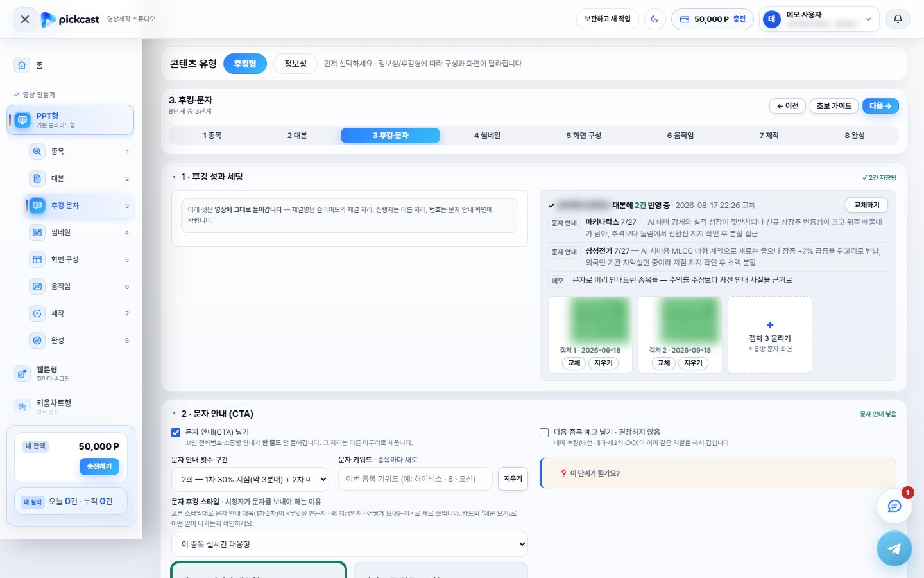
Task: Click the pickcast logo icon
Action: [48, 19]
